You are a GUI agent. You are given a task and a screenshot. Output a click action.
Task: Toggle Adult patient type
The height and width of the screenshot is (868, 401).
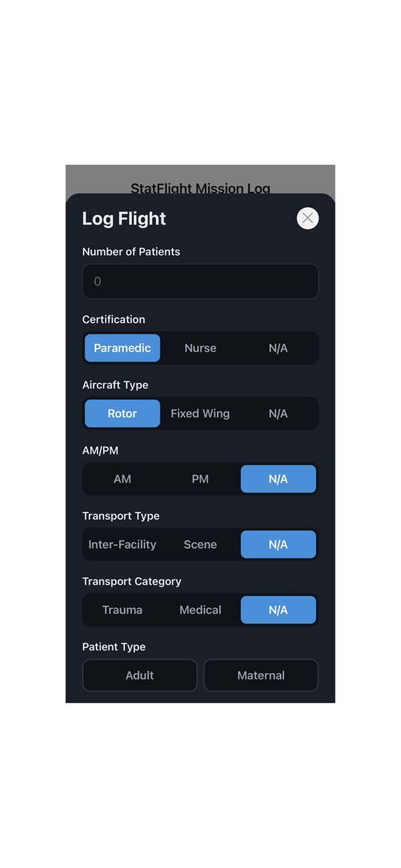[140, 676]
